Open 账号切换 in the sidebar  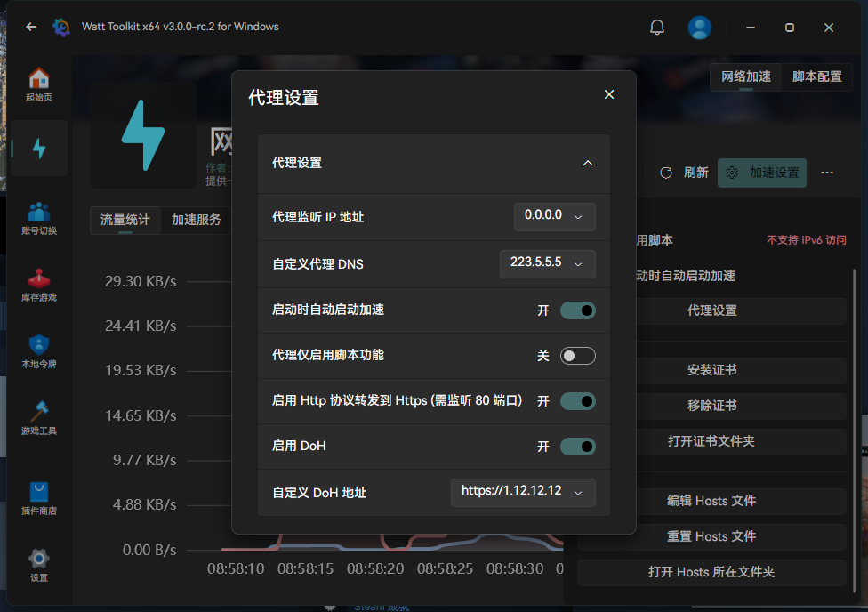(x=39, y=219)
